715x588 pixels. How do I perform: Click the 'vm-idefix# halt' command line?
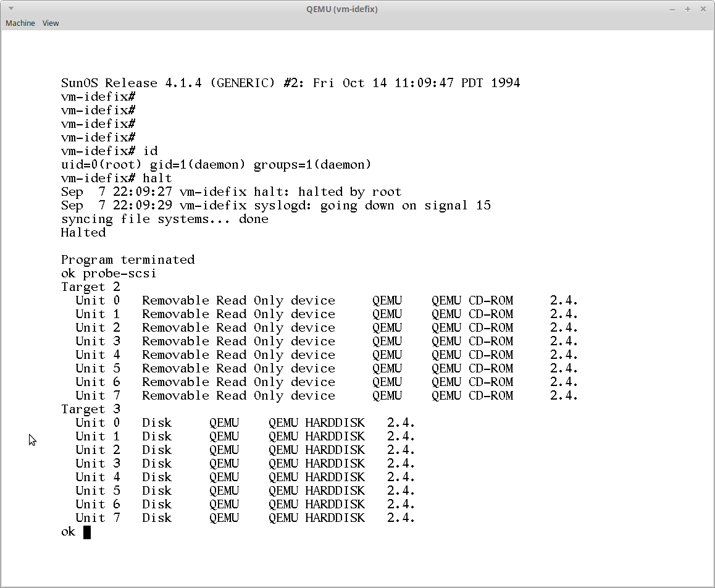(x=116, y=178)
